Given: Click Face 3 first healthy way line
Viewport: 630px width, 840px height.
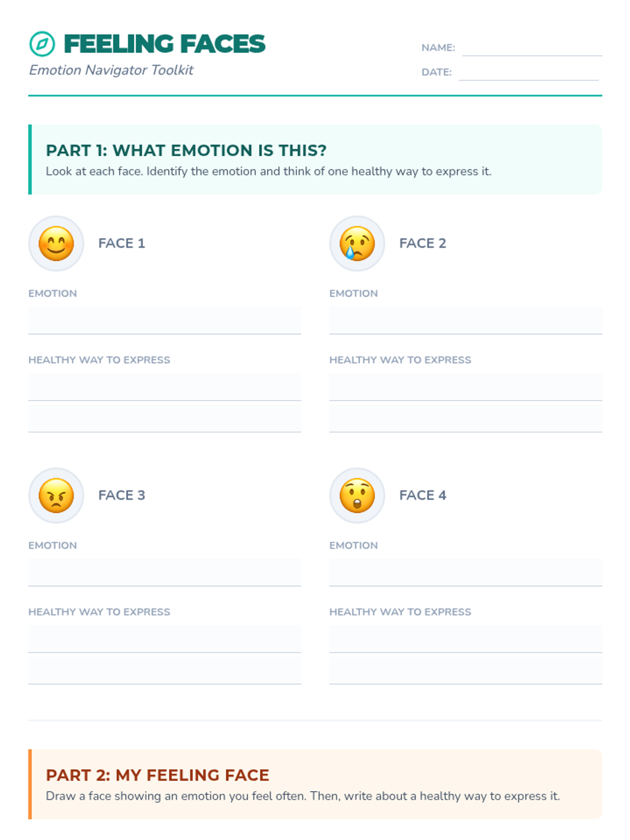Looking at the screenshot, I should (164, 639).
